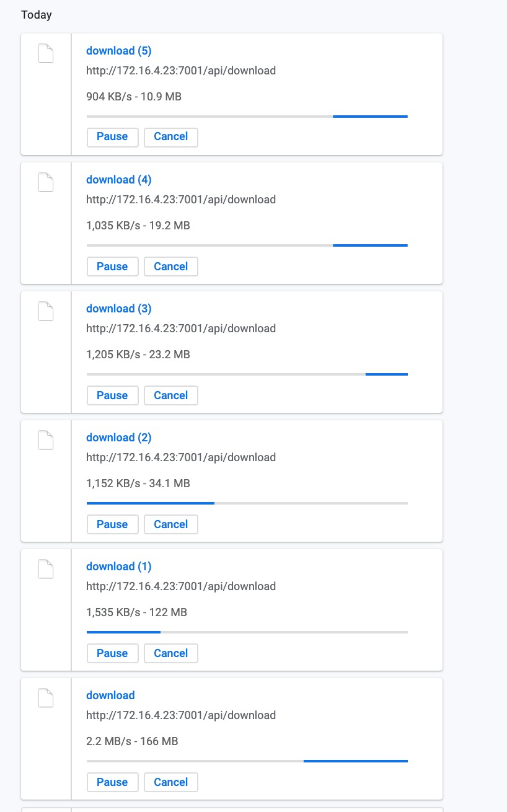This screenshot has width=507, height=812.
Task: Pause the download (2) at 34.1 MB
Action: (112, 524)
